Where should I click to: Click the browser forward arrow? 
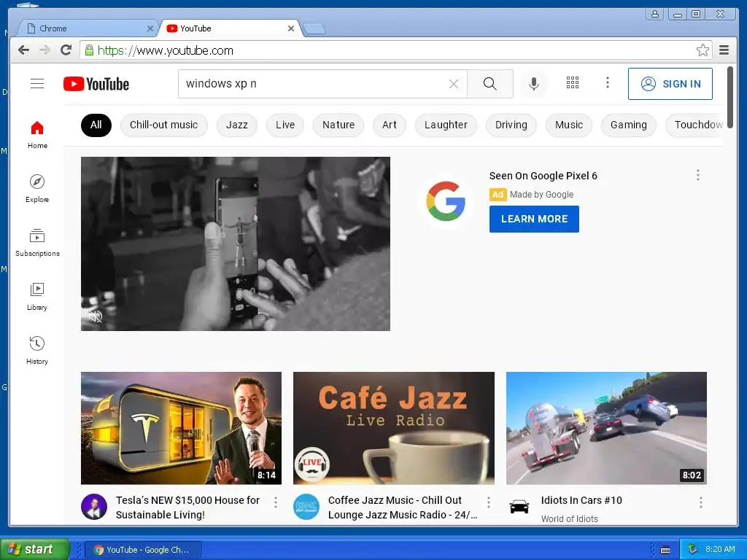coord(44,50)
